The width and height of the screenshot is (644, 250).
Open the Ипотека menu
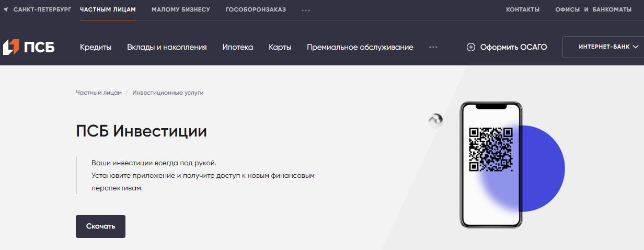tap(237, 47)
